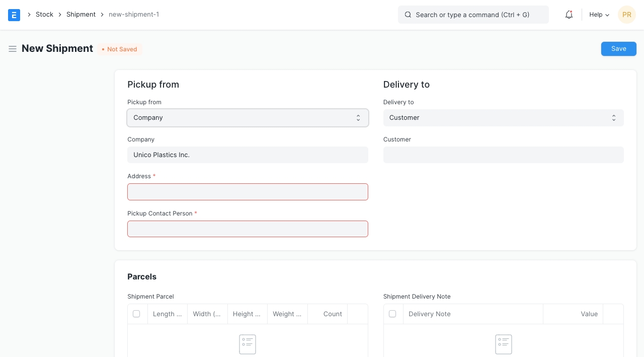The image size is (644, 357).
Task: Click into the Customer field
Action: (503, 155)
